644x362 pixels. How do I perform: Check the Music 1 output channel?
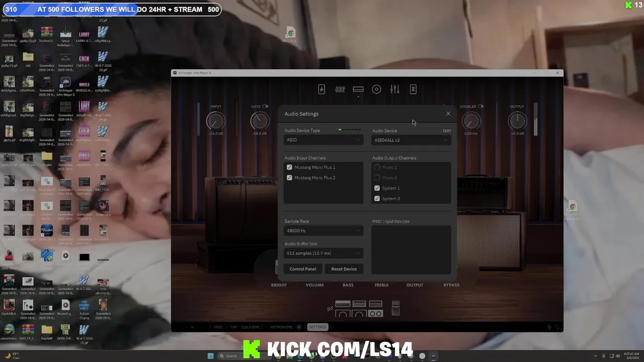pyautogui.click(x=377, y=167)
